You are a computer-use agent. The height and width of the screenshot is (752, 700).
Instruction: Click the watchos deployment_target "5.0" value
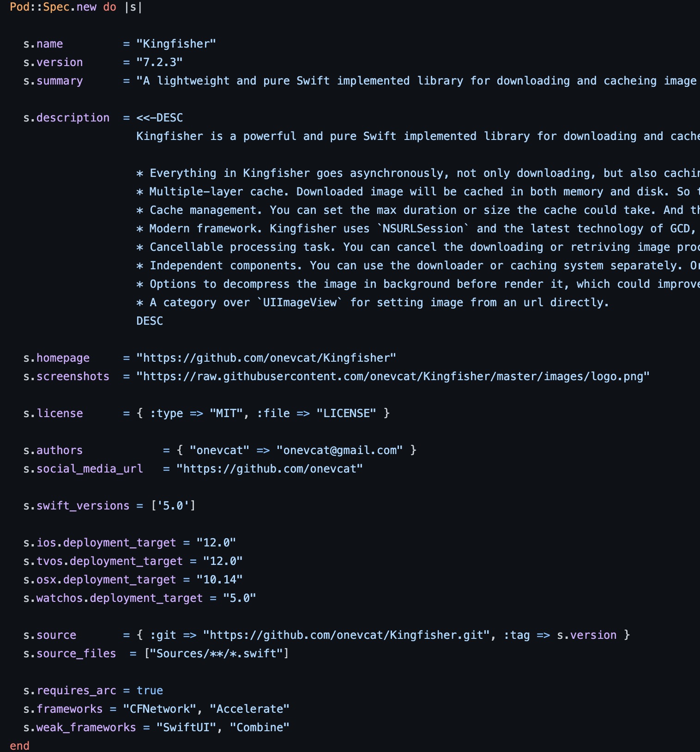point(239,598)
